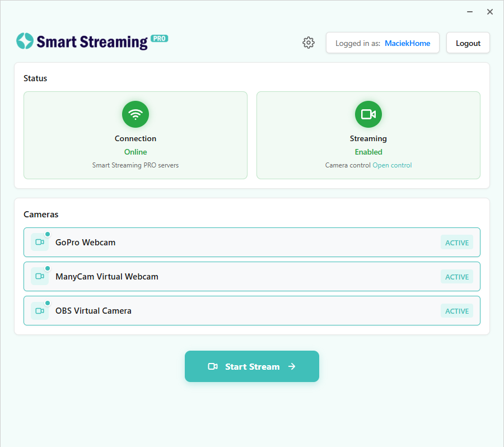Click the Enabled streaming status text

pos(368,152)
